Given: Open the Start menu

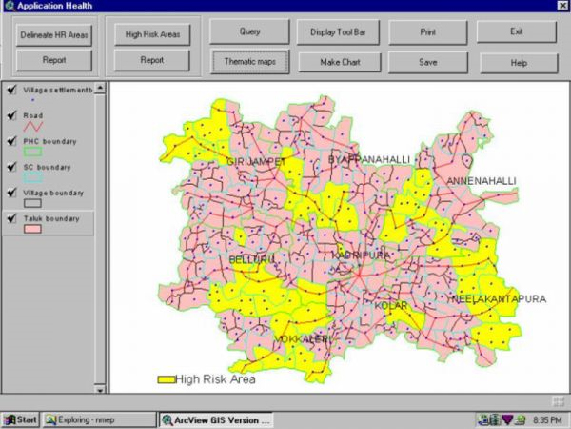Looking at the screenshot, I should coord(20,420).
